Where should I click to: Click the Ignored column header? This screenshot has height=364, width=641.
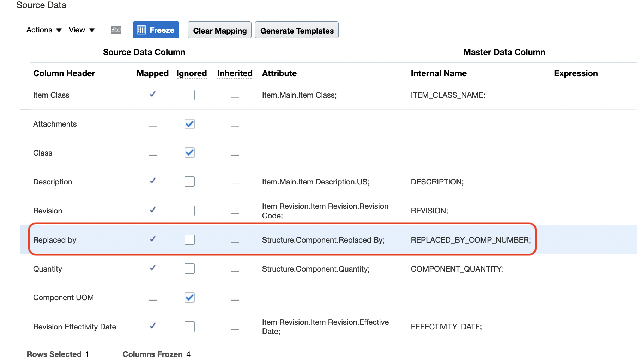(x=192, y=73)
